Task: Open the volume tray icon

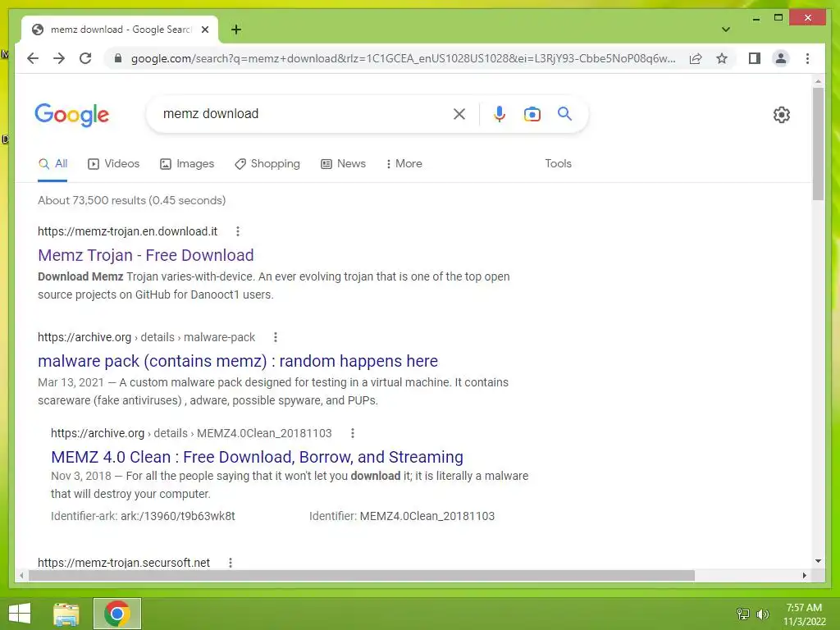Action: point(762,614)
